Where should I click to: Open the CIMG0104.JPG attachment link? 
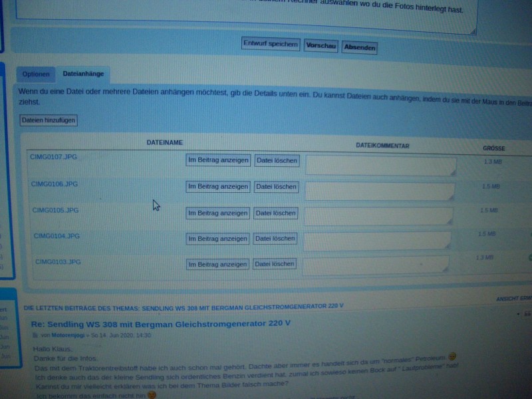[57, 235]
